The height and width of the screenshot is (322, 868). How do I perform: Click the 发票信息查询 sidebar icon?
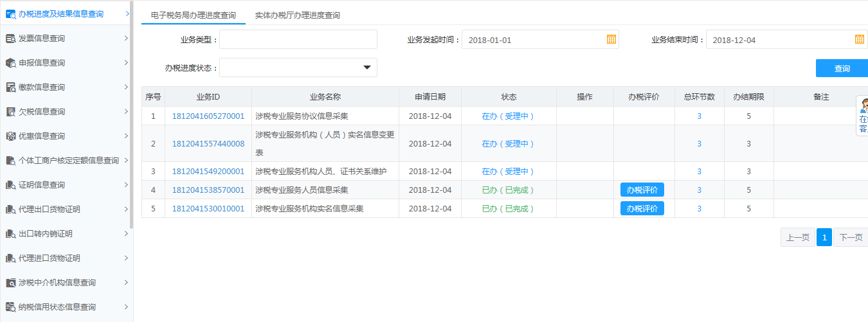10,39
